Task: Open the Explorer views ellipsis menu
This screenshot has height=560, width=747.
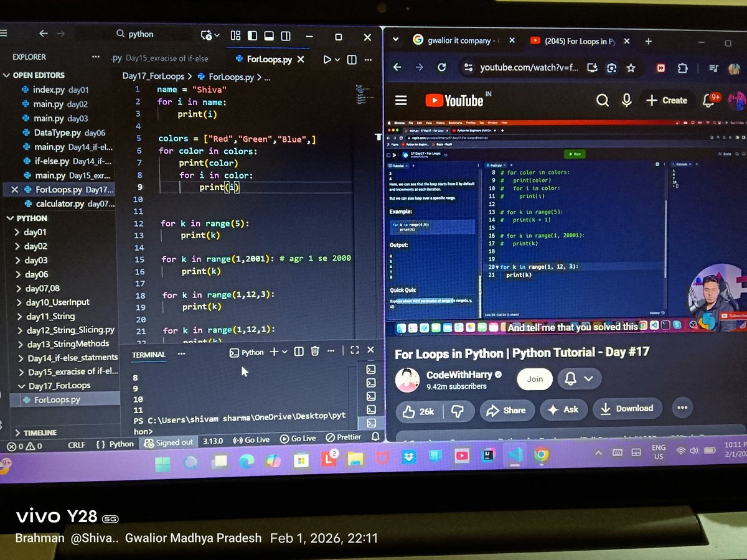Action: (x=95, y=57)
